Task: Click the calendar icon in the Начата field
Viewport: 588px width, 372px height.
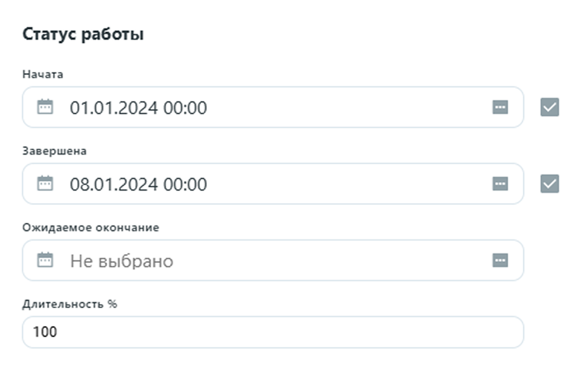Action: pyautogui.click(x=45, y=108)
